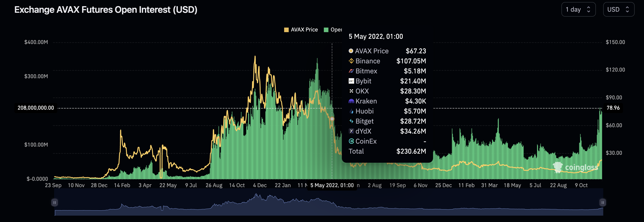Click the 9 Jul x-axis date label
Screen dimensions: 644x222
(x=191, y=185)
